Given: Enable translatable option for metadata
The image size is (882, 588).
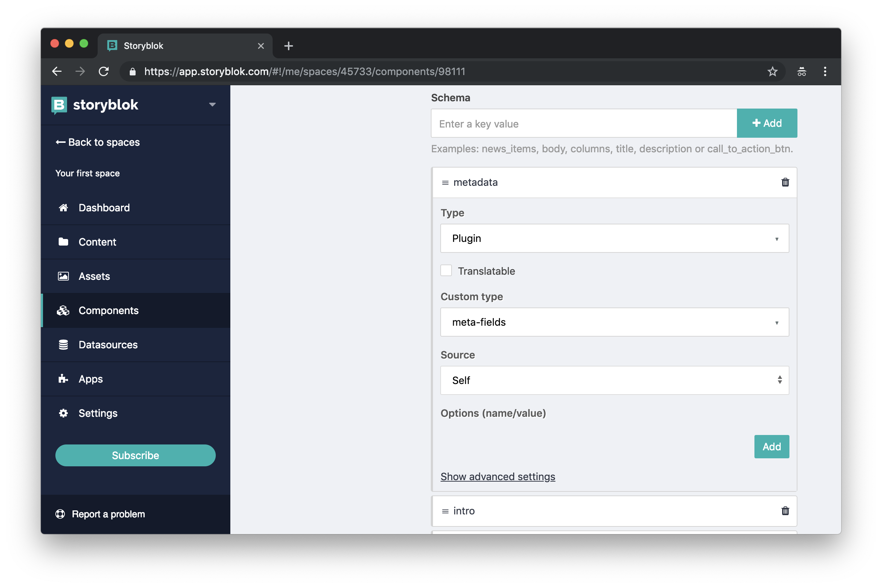Looking at the screenshot, I should [x=446, y=270].
